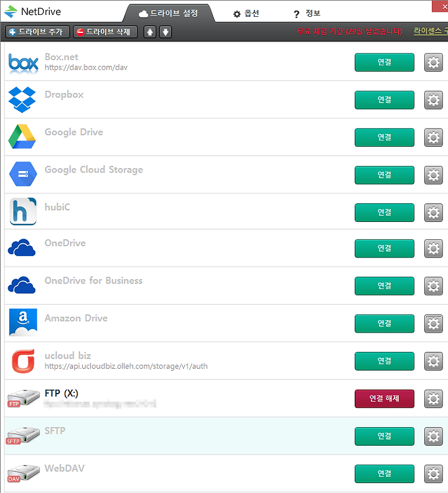
Task: Connect Amazon Drive
Action: [384, 323]
